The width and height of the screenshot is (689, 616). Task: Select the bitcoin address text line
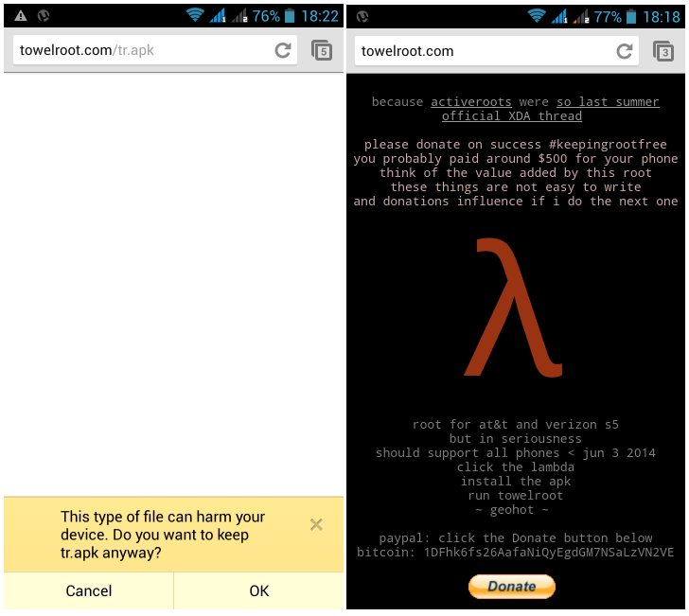tap(515, 553)
